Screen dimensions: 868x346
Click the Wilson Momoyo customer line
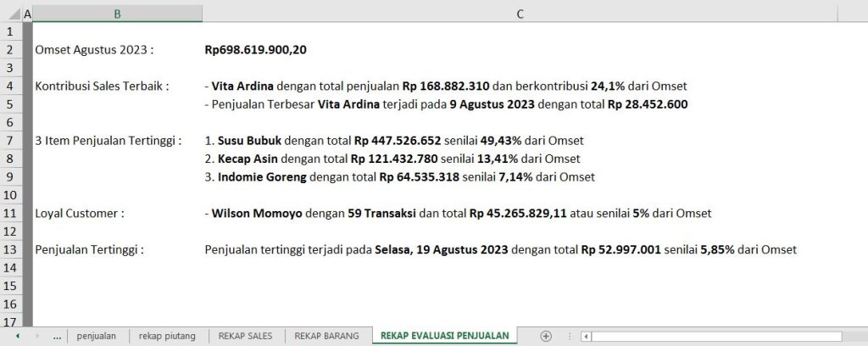point(458,213)
